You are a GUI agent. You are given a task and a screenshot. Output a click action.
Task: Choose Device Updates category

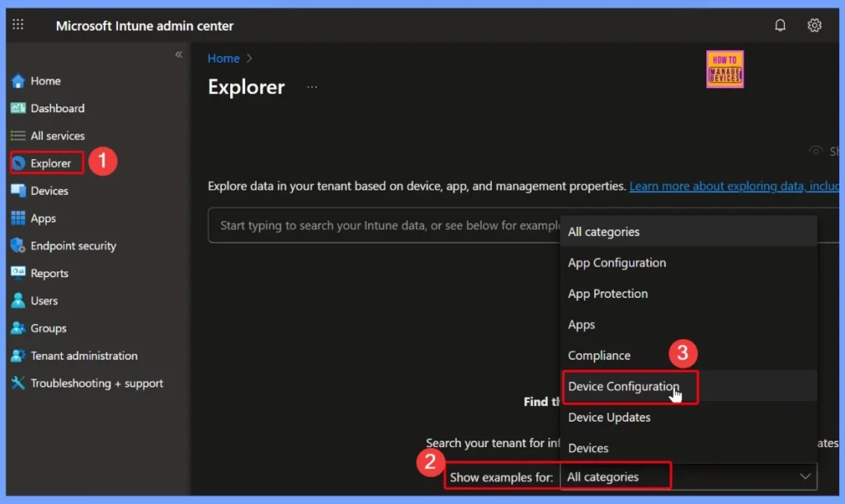click(x=688, y=417)
